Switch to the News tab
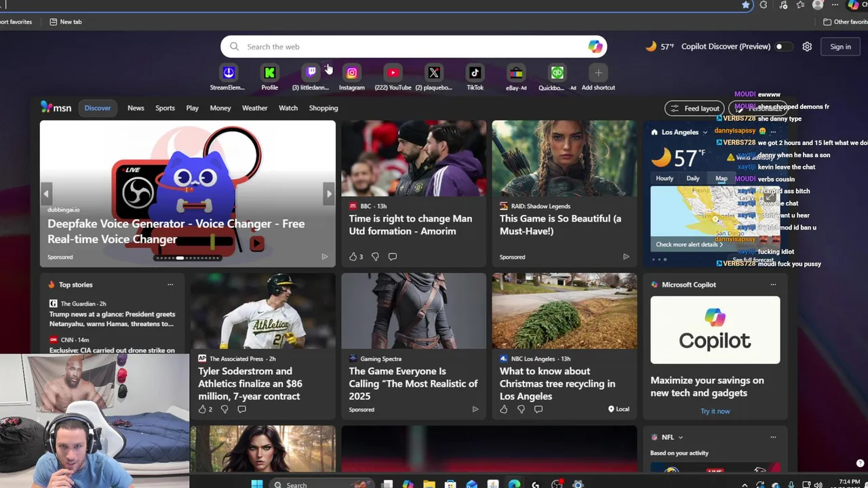The height and width of the screenshot is (488, 868). (x=136, y=108)
